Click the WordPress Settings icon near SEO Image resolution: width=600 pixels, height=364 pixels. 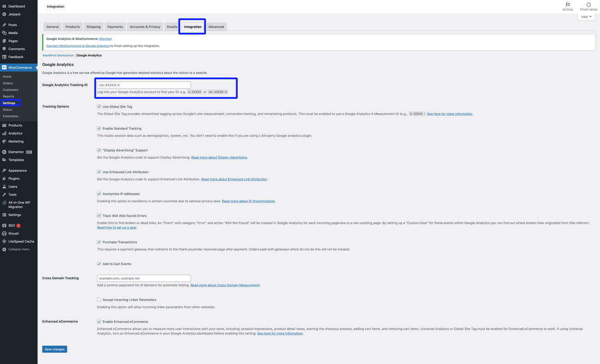(4, 215)
